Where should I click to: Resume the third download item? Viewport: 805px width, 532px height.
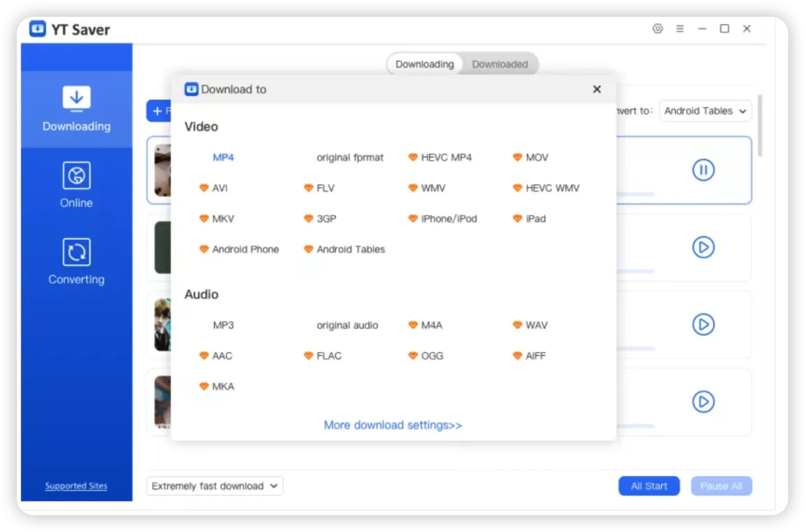click(x=703, y=325)
